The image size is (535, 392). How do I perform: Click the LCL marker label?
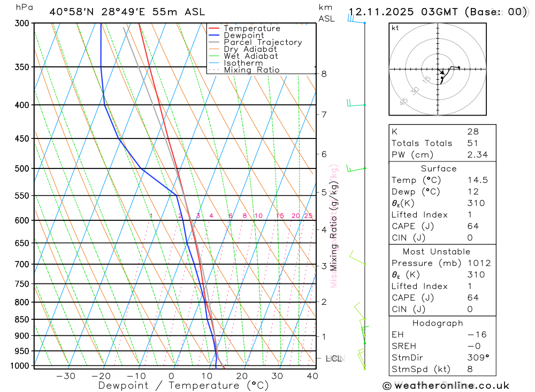pyautogui.click(x=334, y=358)
